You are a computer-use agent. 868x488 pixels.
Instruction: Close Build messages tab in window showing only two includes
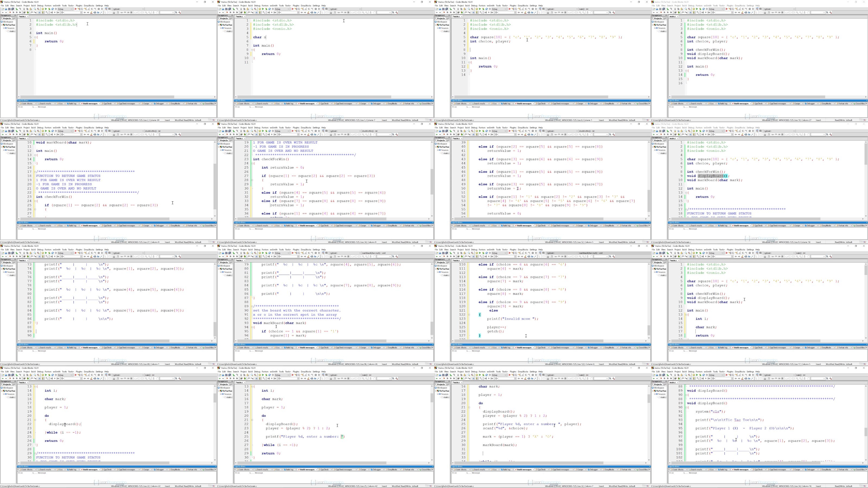tap(99, 103)
